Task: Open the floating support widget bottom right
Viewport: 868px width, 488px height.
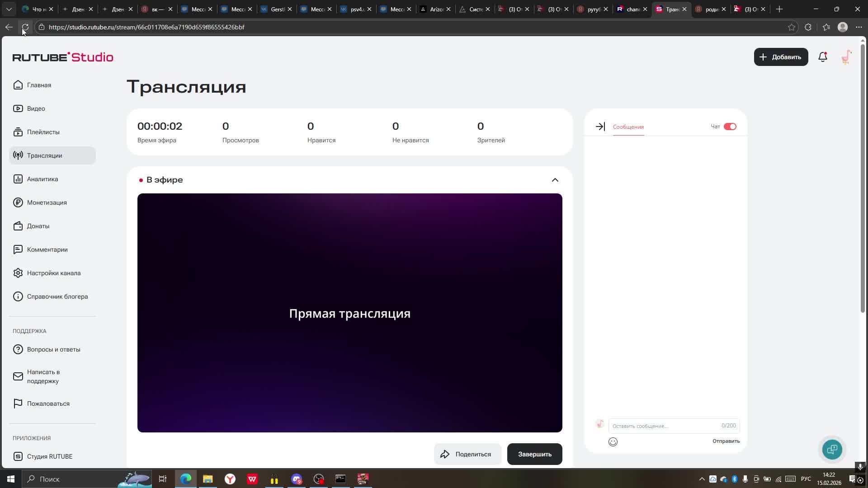Action: [x=832, y=449]
